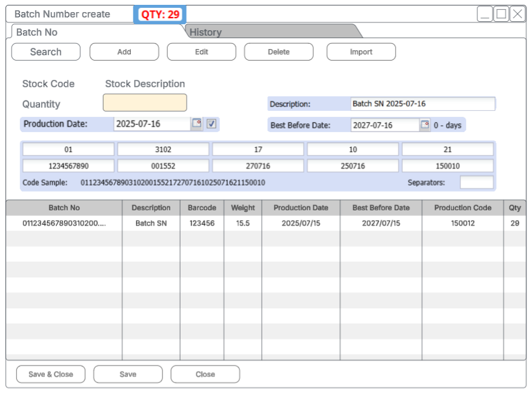Open the Production Date calendar picker
Image resolution: width=532 pixels, height=394 pixels.
[x=197, y=124]
